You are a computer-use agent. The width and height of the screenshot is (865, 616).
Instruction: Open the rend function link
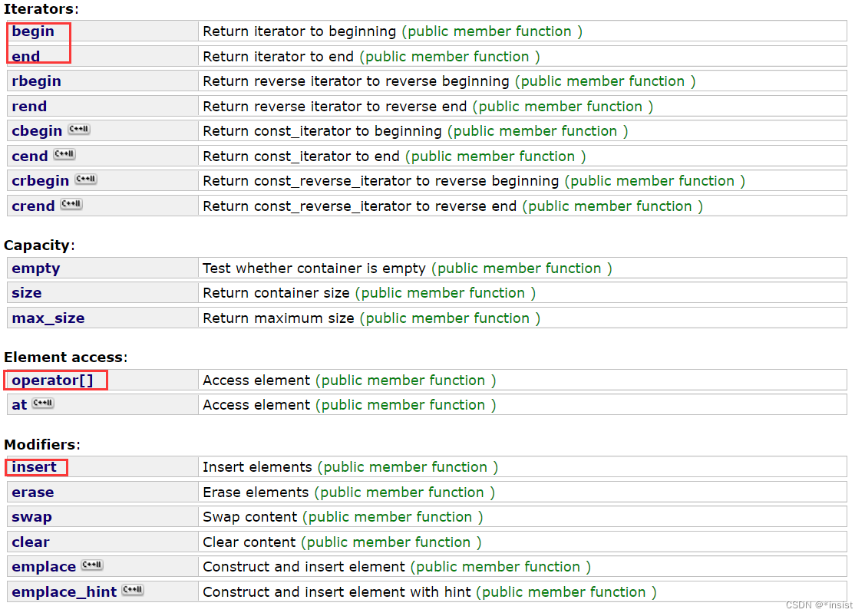click(x=29, y=107)
